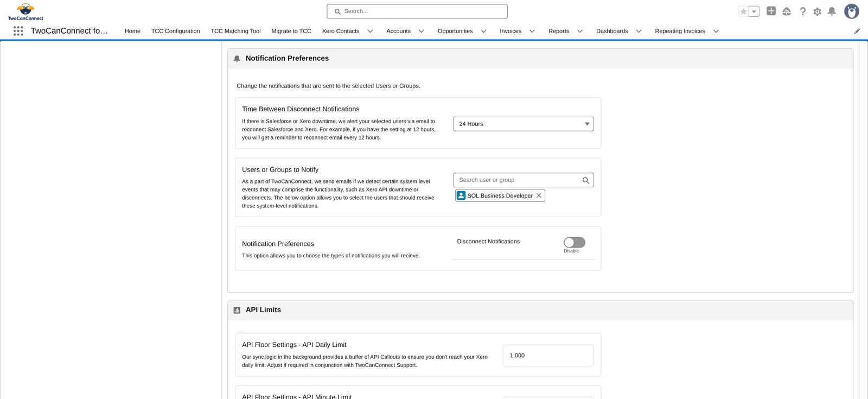
Task: Click the API Daily Limit value field
Action: tap(548, 356)
